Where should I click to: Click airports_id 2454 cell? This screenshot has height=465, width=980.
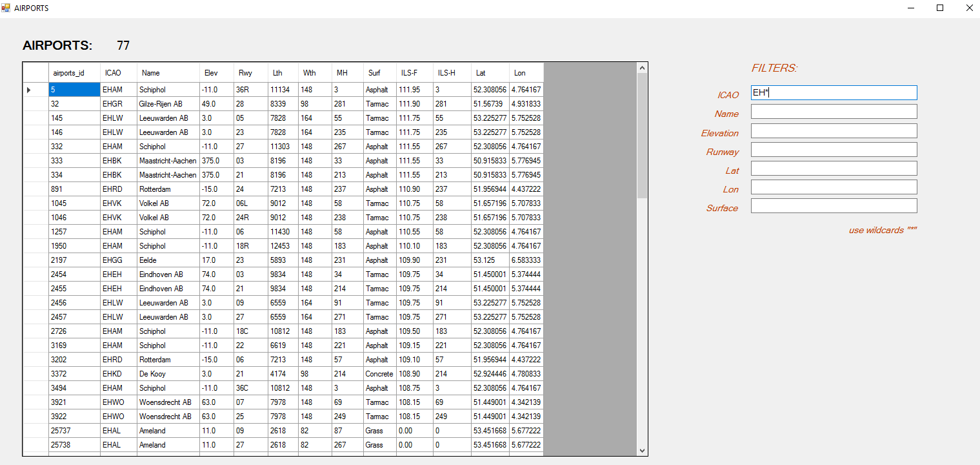(x=74, y=274)
